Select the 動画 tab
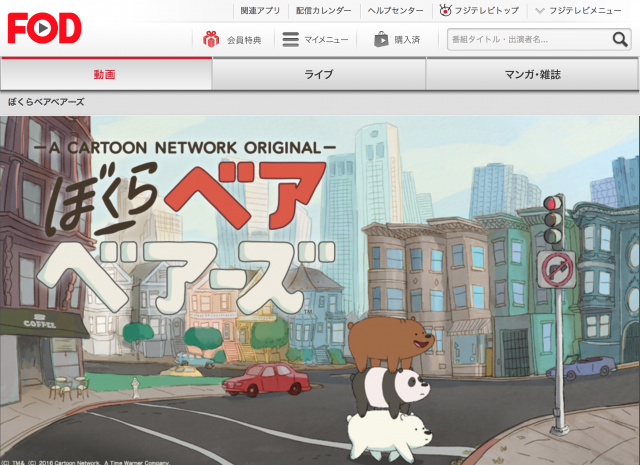Screen dimensions: 640x465 [x=106, y=74]
